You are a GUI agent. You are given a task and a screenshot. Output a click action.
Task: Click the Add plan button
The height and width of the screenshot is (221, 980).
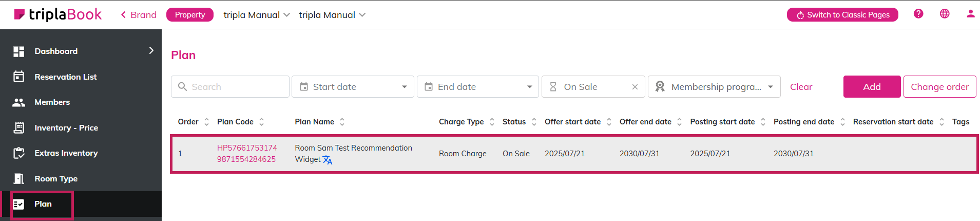(871, 87)
